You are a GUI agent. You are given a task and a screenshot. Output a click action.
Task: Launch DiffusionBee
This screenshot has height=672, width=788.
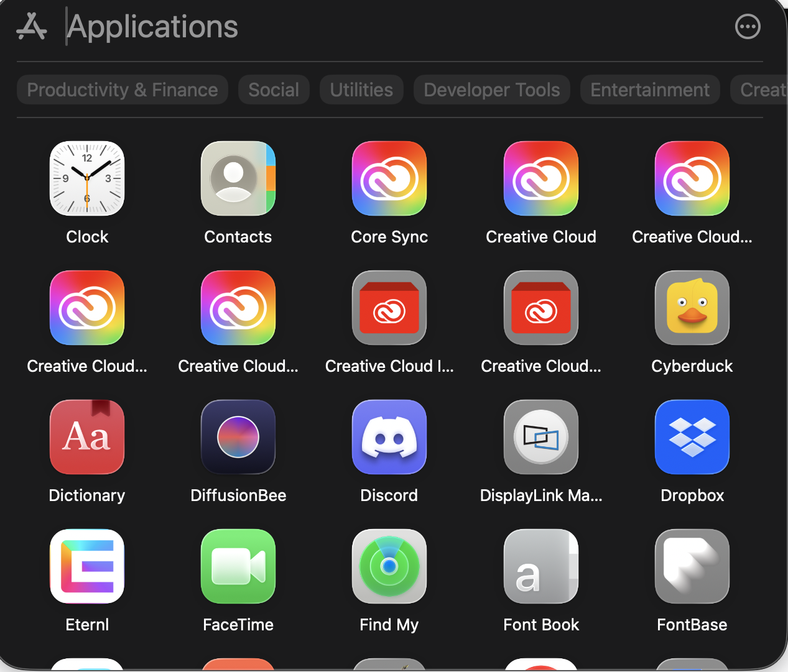(x=238, y=437)
